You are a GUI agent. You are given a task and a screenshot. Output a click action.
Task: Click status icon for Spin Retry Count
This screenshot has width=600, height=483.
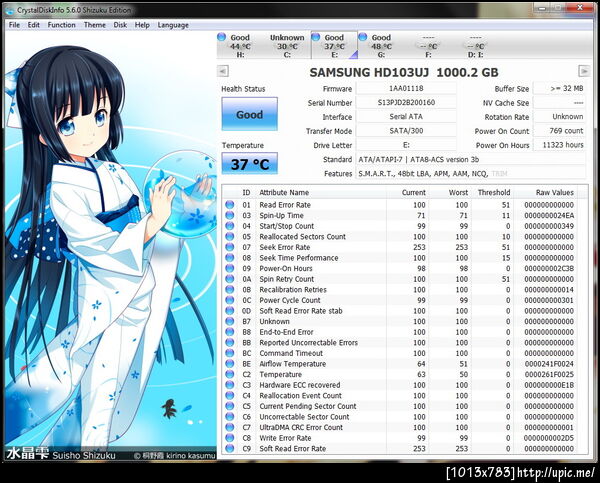click(230, 279)
